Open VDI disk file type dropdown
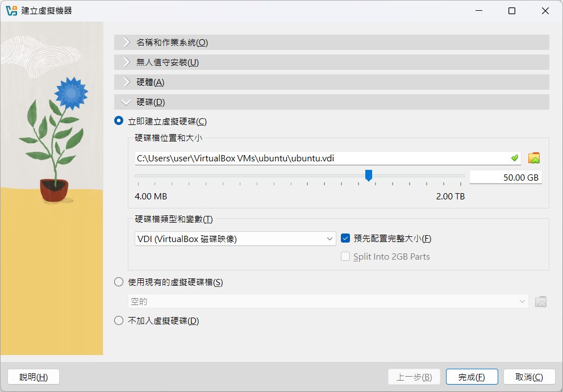This screenshot has width=563, height=392. (x=235, y=239)
